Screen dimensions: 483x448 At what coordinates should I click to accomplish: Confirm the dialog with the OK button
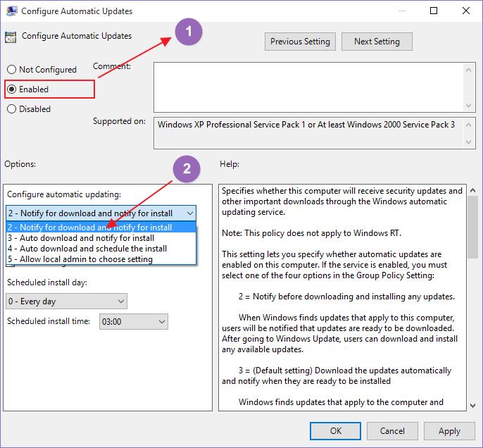click(335, 431)
